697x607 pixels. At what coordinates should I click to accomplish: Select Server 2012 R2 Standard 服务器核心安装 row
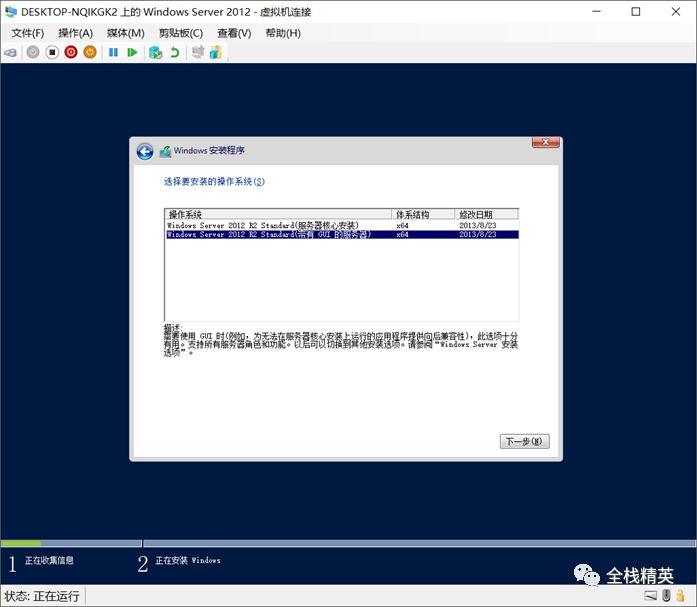[341, 225]
